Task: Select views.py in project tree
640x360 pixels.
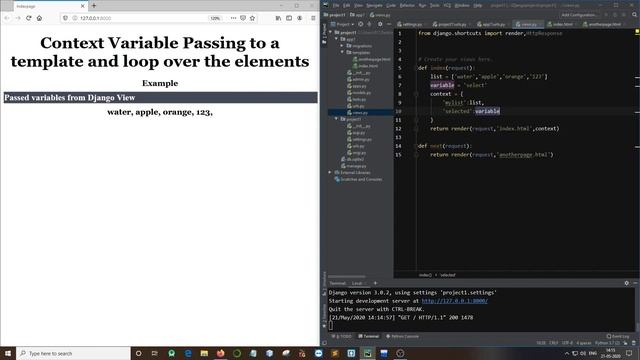Action: pos(357,112)
